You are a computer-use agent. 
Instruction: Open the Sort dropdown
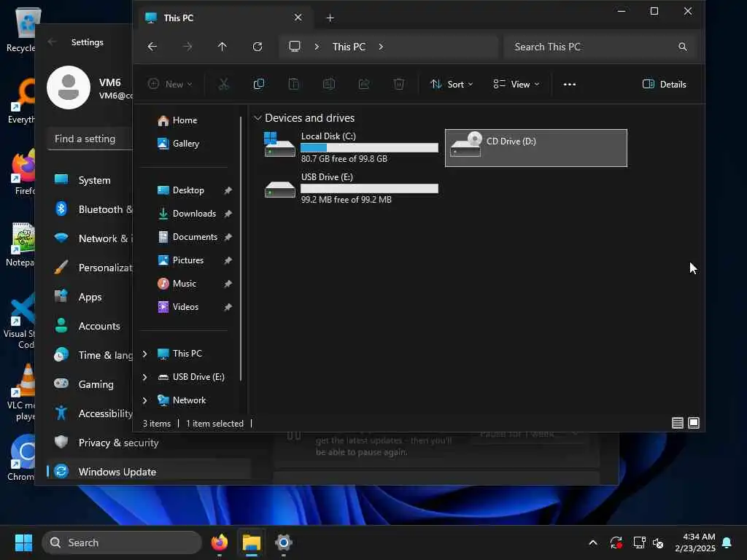click(x=452, y=85)
